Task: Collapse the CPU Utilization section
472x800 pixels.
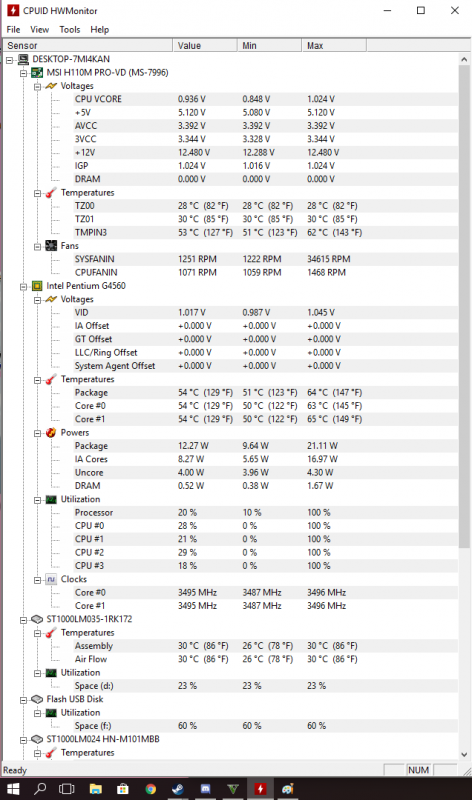Action: coord(37,500)
